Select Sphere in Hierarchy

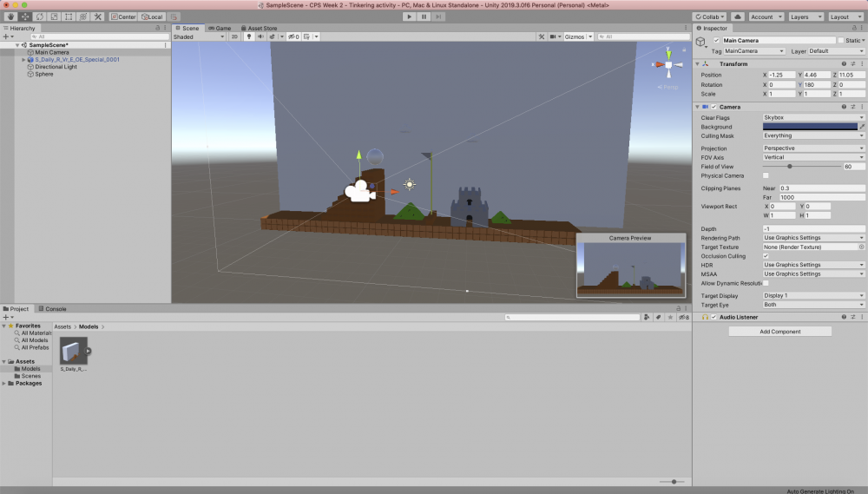(44, 74)
